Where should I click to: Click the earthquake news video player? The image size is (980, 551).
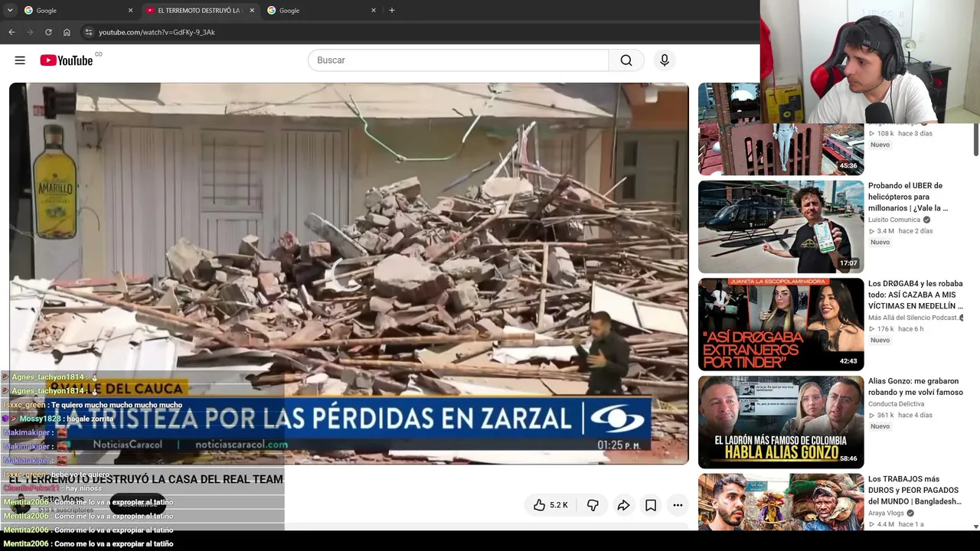(348, 273)
